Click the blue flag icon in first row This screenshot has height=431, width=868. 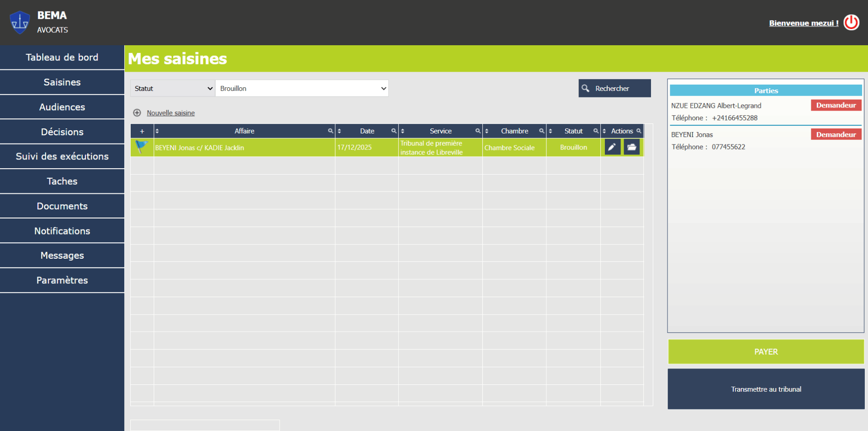[x=142, y=147]
